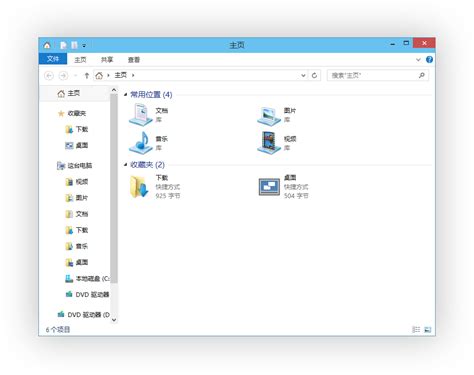Select the 视频 library filmstrip icon

[x=269, y=143]
